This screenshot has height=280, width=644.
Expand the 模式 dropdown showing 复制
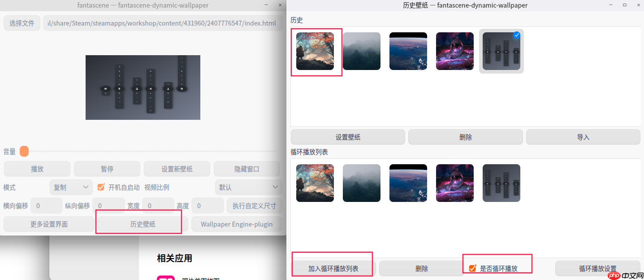[x=71, y=187]
